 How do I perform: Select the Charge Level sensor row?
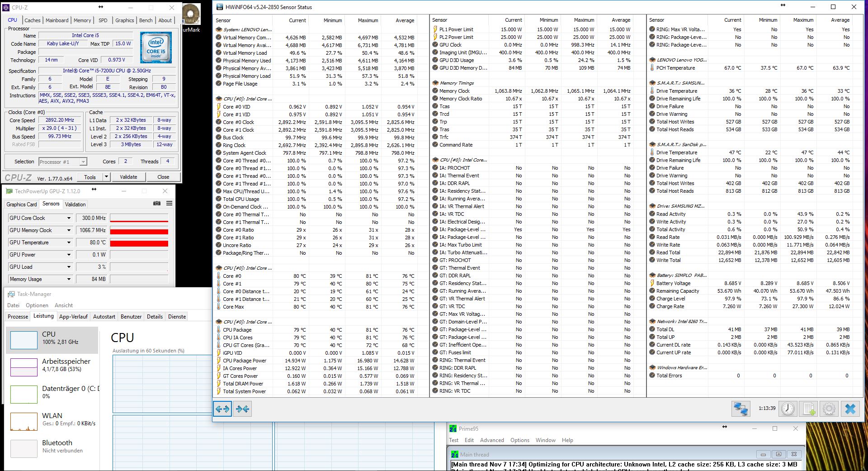click(750, 299)
